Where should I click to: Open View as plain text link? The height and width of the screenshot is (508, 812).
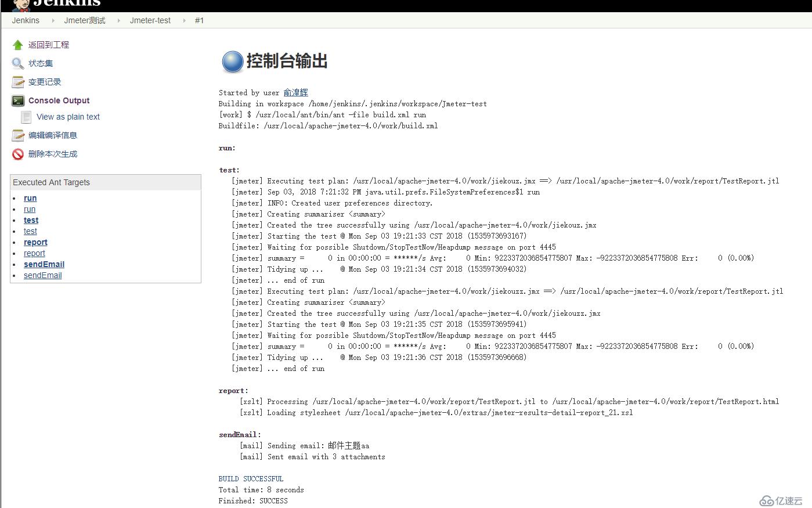pyautogui.click(x=68, y=117)
